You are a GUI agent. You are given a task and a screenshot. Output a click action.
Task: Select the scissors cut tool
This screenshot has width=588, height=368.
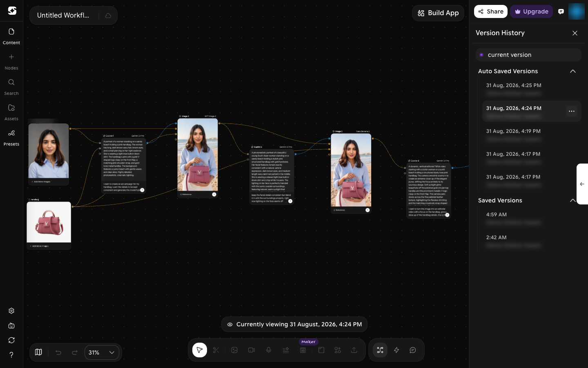(x=216, y=350)
